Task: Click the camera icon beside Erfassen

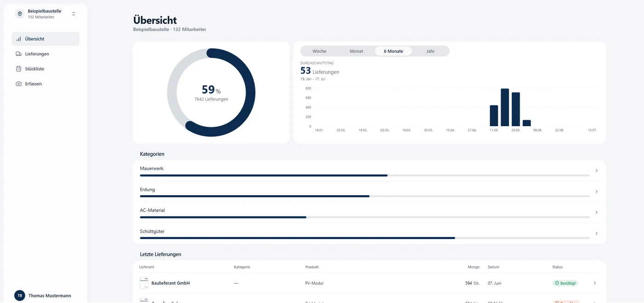Action: coord(18,84)
